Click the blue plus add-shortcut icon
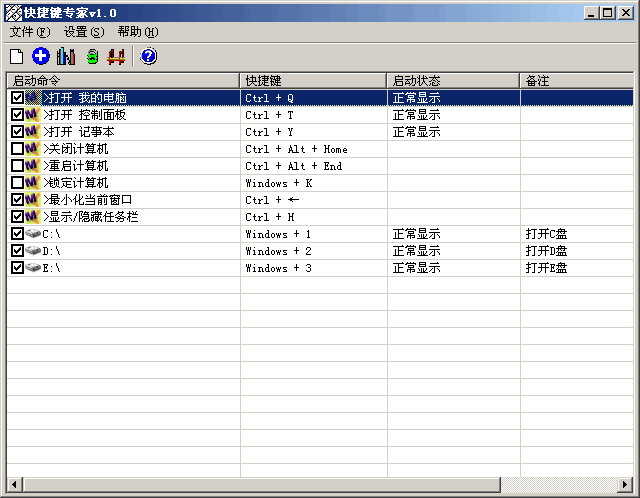 41,56
